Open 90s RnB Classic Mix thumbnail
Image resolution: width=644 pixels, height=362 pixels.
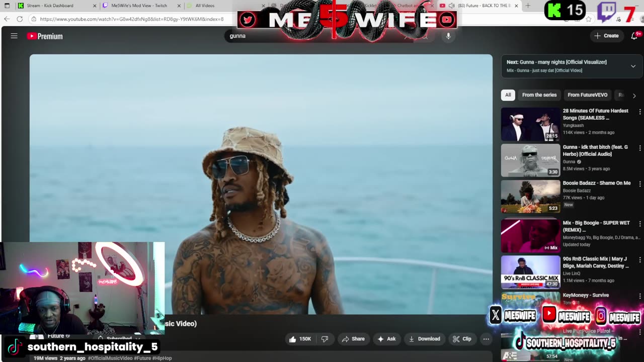(x=530, y=272)
